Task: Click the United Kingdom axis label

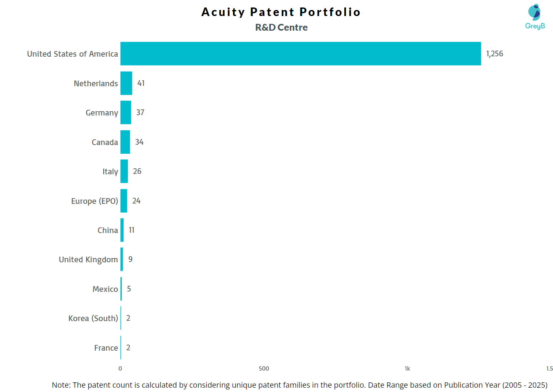Action: click(x=88, y=259)
